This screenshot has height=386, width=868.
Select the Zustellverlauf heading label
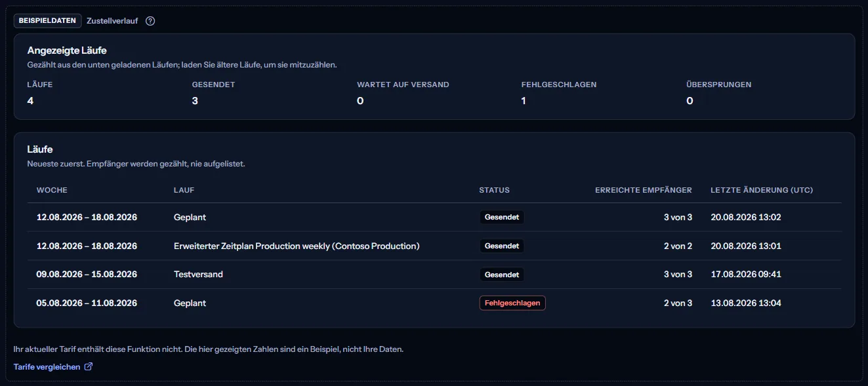pyautogui.click(x=112, y=21)
